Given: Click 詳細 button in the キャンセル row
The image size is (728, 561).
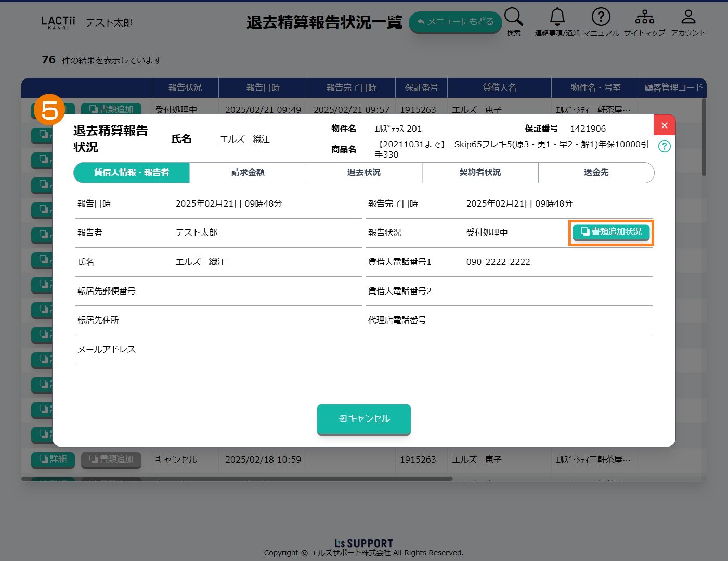Looking at the screenshot, I should (x=53, y=460).
